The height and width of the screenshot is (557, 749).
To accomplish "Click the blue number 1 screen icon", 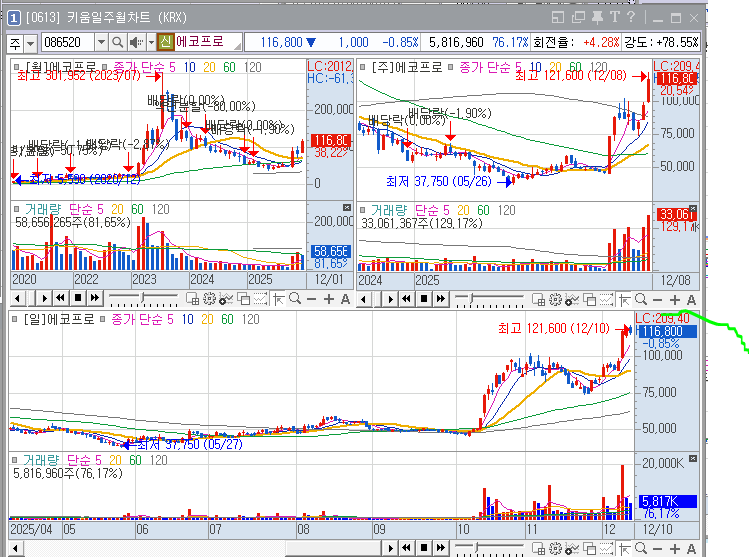I will pyautogui.click(x=14, y=18).
